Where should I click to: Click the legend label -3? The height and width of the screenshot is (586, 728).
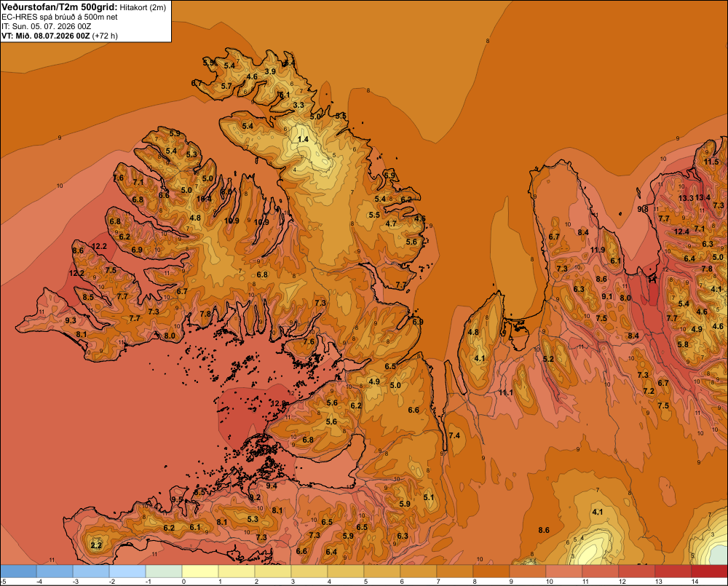76,582
